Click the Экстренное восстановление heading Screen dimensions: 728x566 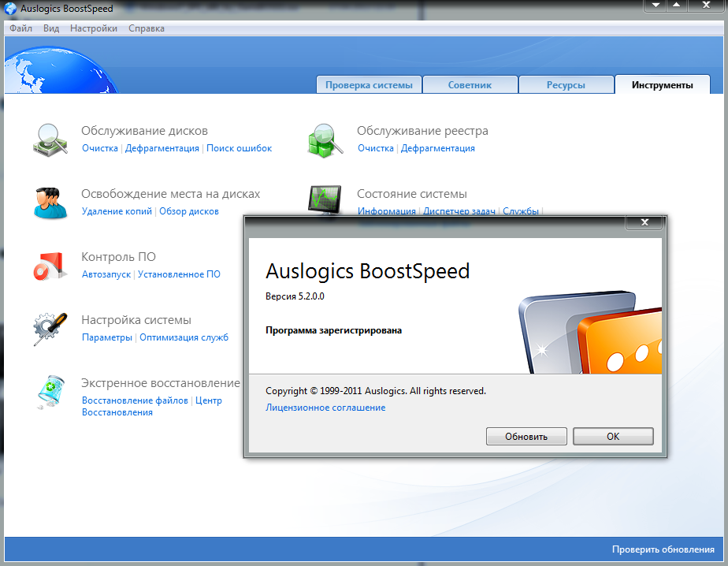coord(161,383)
